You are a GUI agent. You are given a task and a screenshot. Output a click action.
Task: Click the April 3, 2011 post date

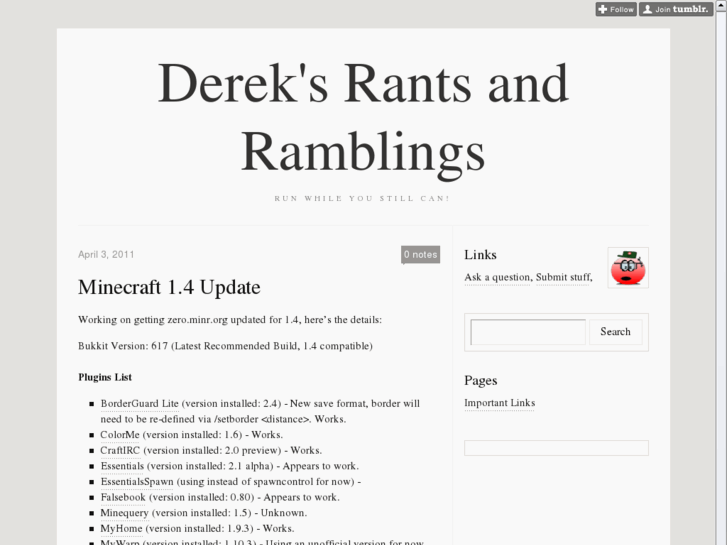coord(106,254)
